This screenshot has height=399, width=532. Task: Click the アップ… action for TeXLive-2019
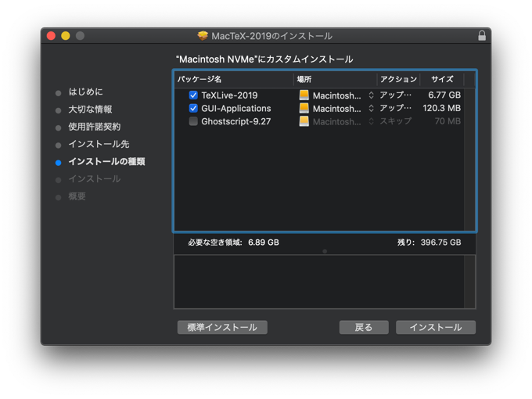click(x=396, y=95)
